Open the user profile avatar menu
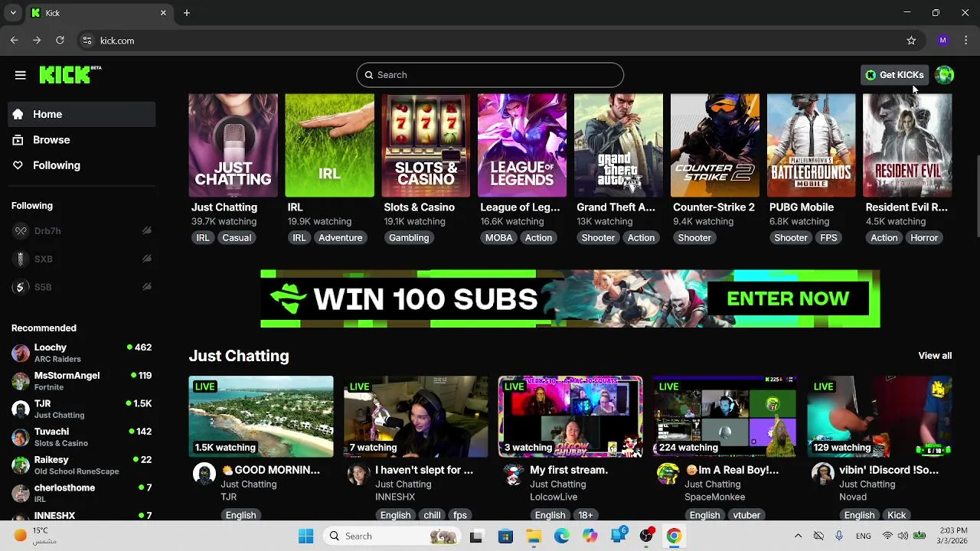 pos(944,75)
